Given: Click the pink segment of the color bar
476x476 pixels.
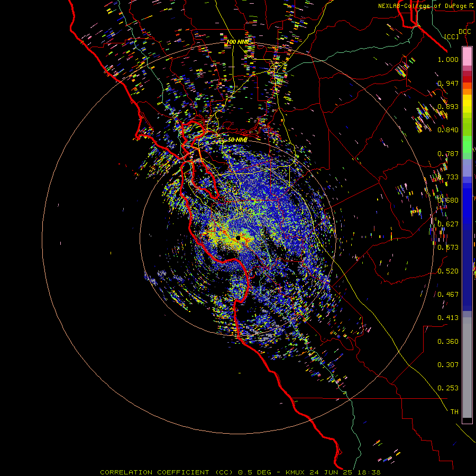Looking at the screenshot, I should pos(467,57).
